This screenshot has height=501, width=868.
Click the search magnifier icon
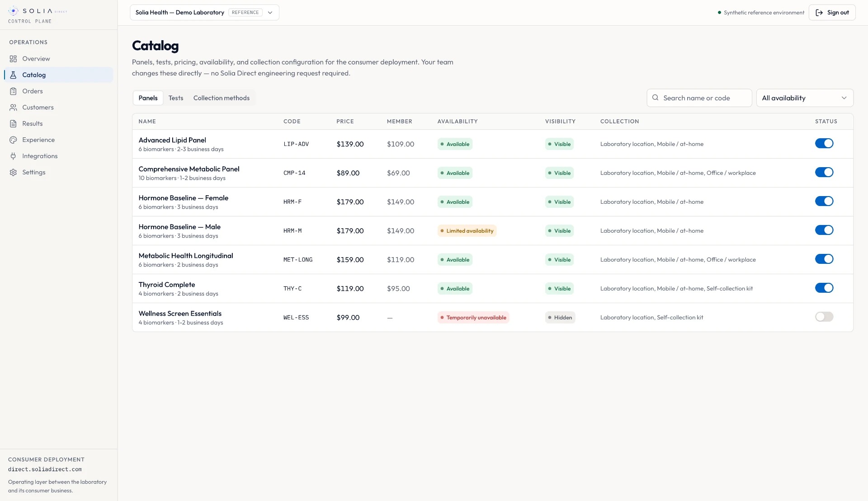655,98
